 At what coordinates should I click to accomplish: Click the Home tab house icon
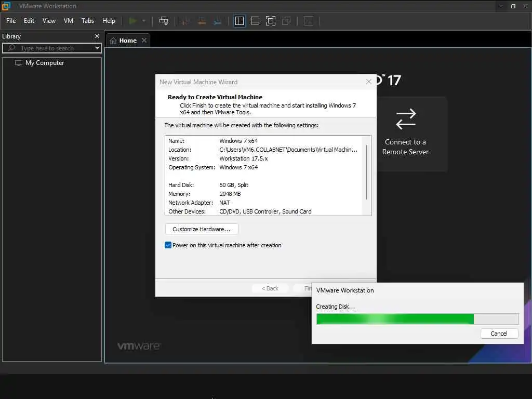pyautogui.click(x=113, y=41)
